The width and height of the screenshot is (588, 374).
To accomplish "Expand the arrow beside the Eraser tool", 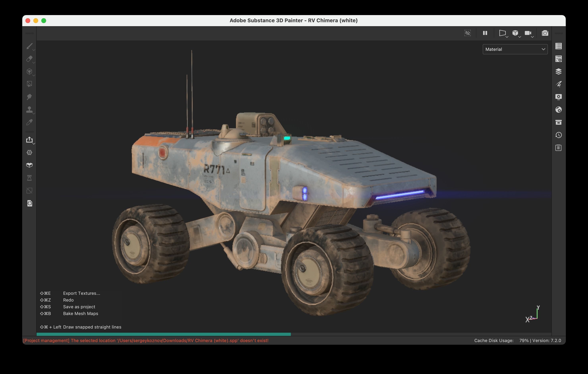I will tap(34, 63).
